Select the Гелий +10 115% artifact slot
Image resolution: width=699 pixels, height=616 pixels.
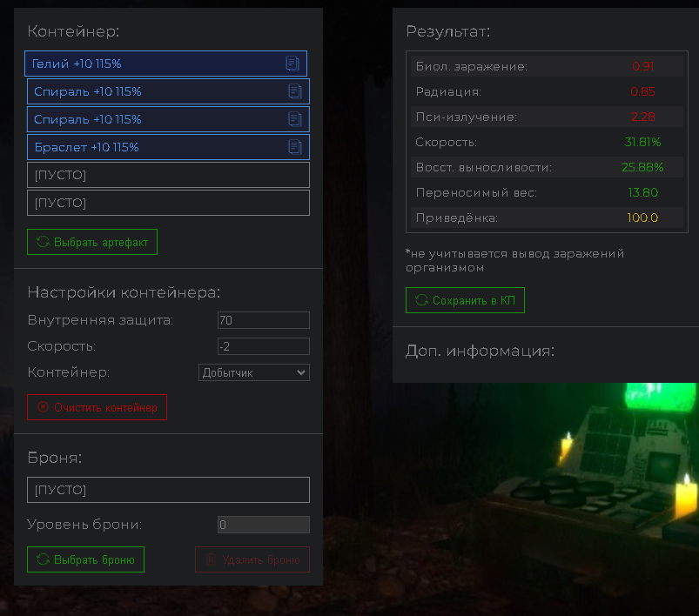point(166,64)
